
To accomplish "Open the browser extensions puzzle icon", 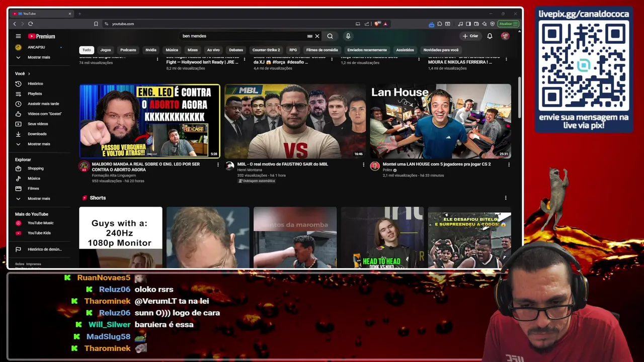I will [440, 24].
